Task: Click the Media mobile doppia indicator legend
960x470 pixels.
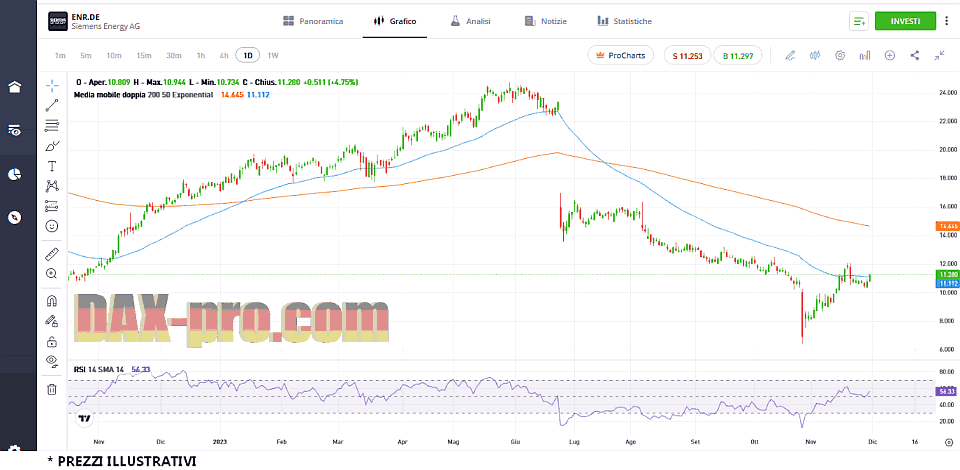Action: tap(143, 95)
